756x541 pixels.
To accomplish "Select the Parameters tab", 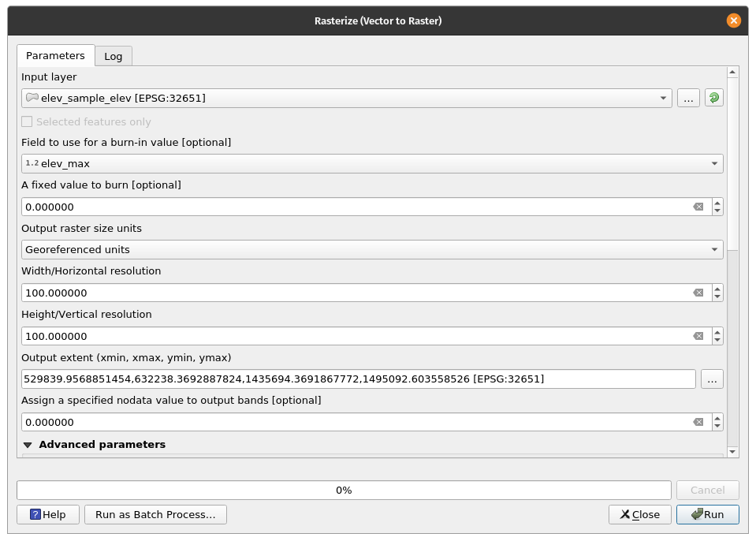I will point(55,56).
